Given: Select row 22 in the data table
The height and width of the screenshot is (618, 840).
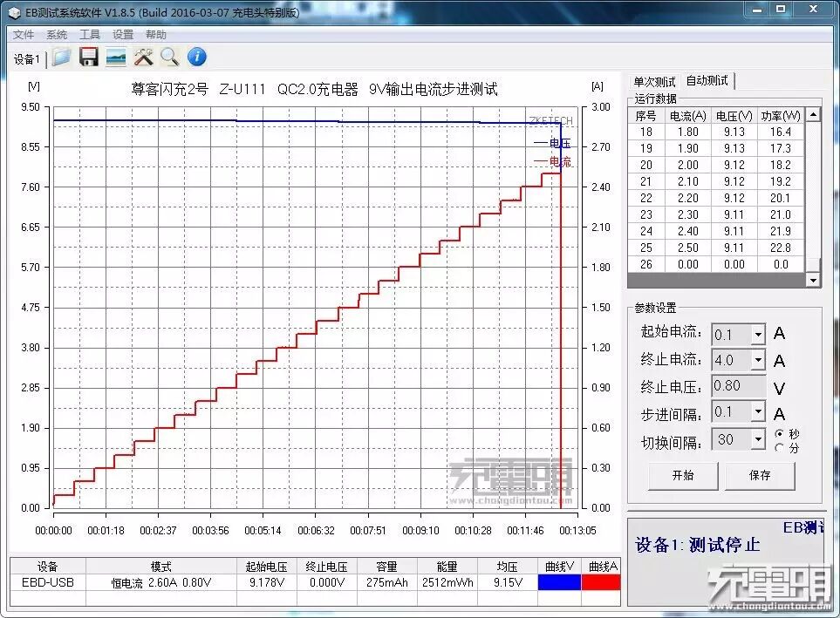Looking at the screenshot, I should (716, 198).
